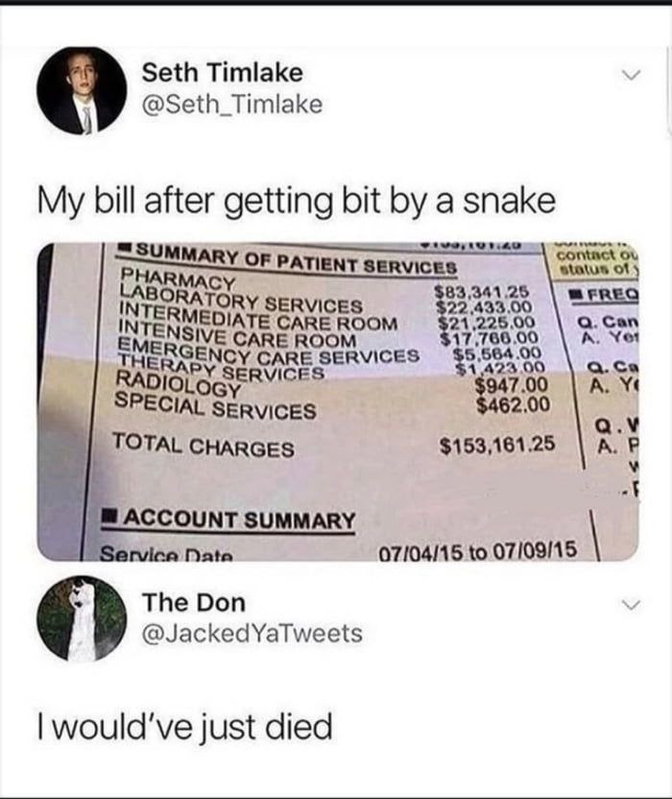Click the Pharmacy charge $83,341.25
The height and width of the screenshot is (799, 672).
[482, 292]
